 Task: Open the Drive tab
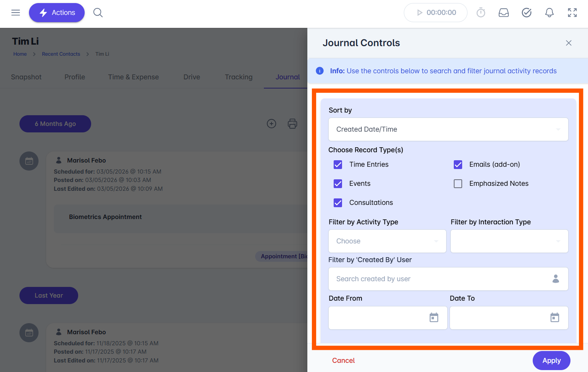[x=192, y=77]
